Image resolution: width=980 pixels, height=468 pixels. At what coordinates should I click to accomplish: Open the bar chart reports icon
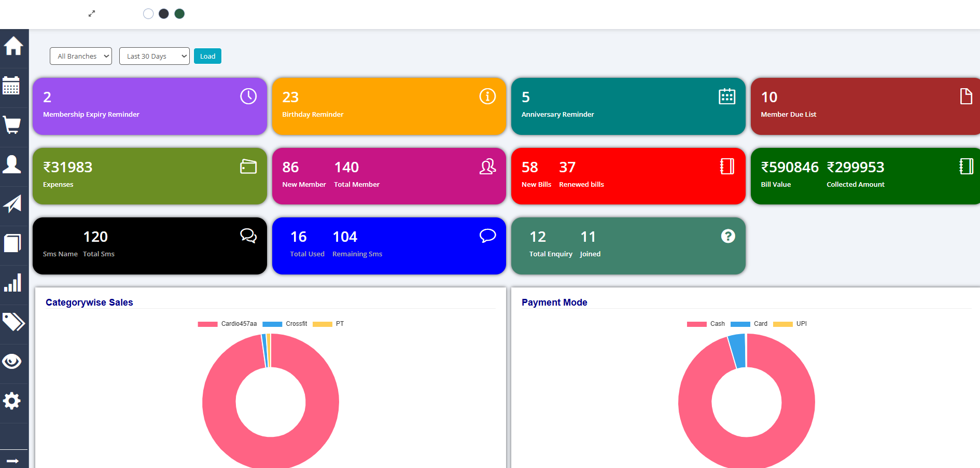12,283
